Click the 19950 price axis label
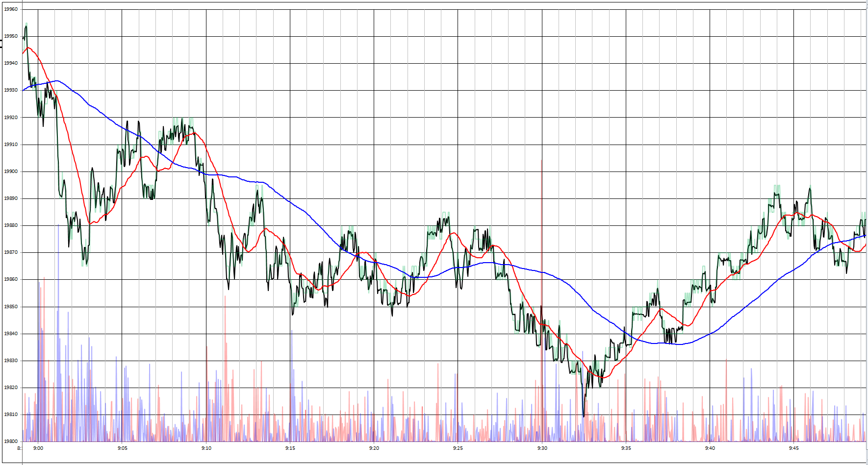The height and width of the screenshot is (465, 868). 11,36
